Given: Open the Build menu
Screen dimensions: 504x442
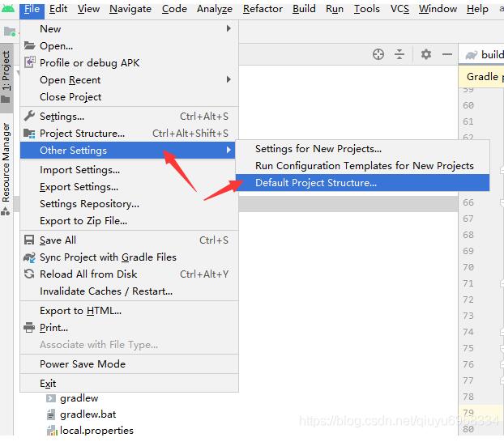Looking at the screenshot, I should click(304, 9).
